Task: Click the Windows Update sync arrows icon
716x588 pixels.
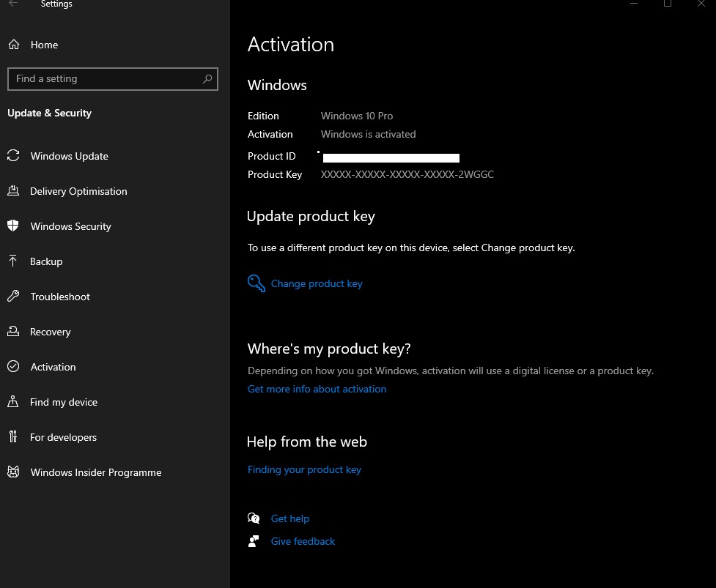Action: (x=13, y=155)
